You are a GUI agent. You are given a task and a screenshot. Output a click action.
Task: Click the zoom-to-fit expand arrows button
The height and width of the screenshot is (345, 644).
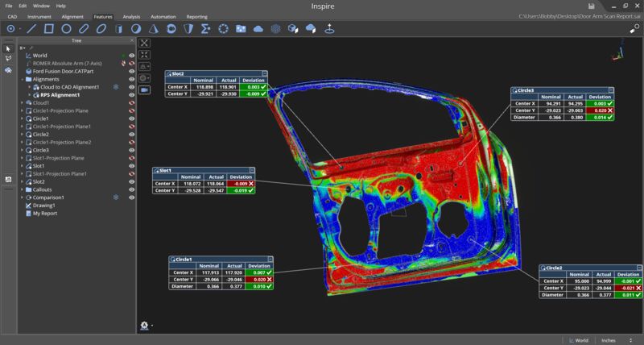coord(145,43)
